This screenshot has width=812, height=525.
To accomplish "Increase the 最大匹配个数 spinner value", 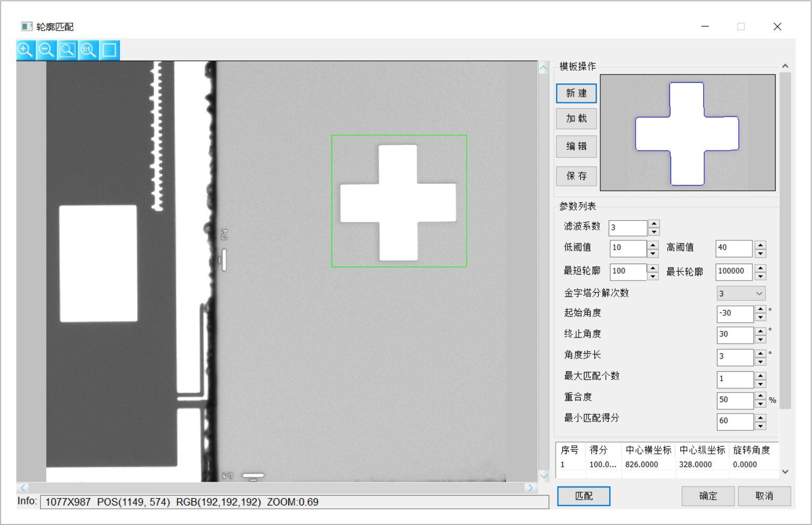I will [x=760, y=376].
